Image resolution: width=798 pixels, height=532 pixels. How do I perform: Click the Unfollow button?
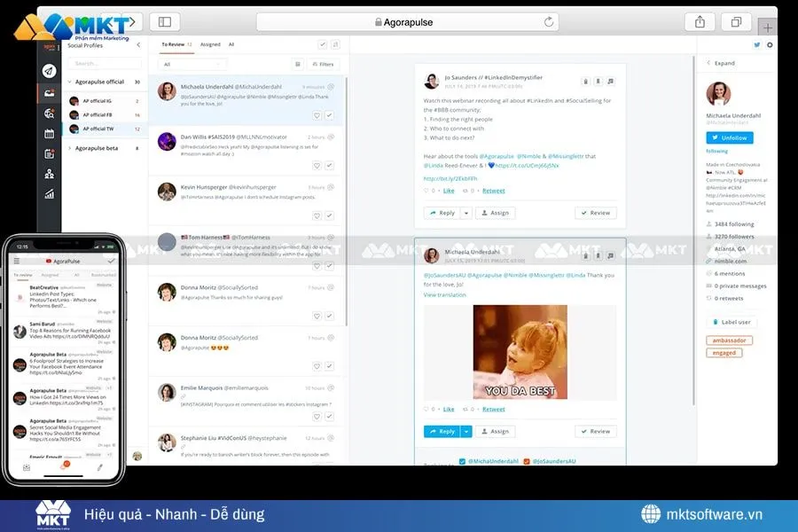[x=730, y=137]
